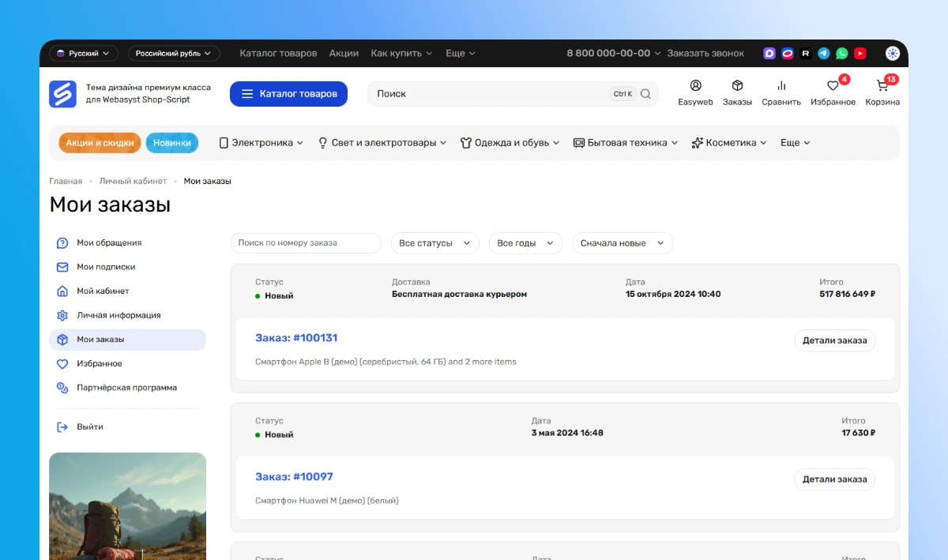Click the Избранное heart icon in header

tap(833, 87)
